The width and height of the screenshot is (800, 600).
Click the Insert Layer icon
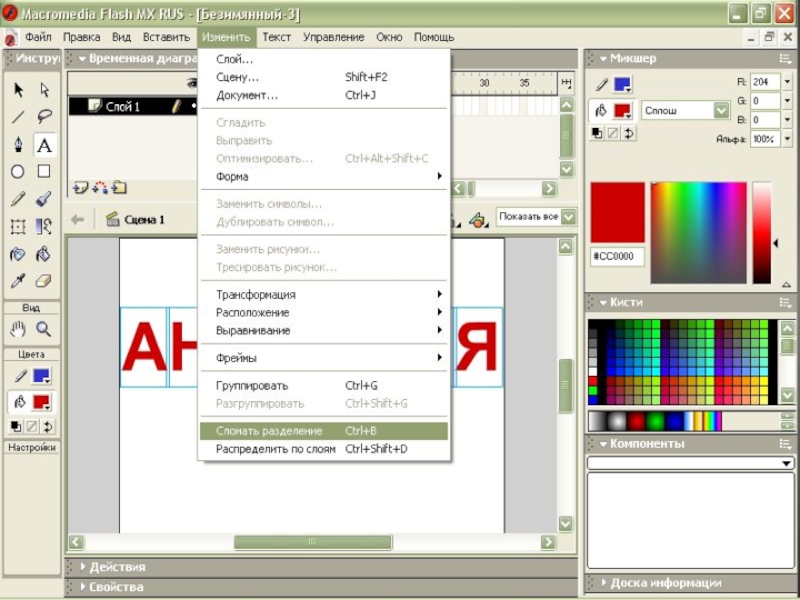click(80, 188)
